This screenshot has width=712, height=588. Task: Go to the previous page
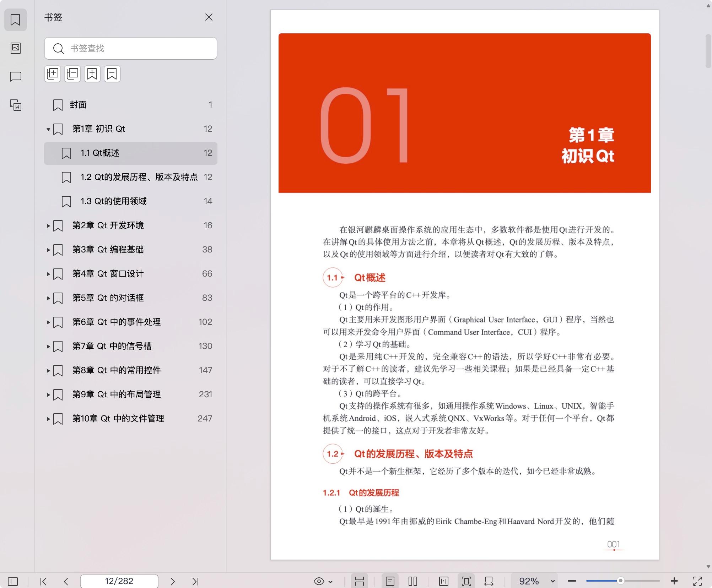(x=66, y=581)
